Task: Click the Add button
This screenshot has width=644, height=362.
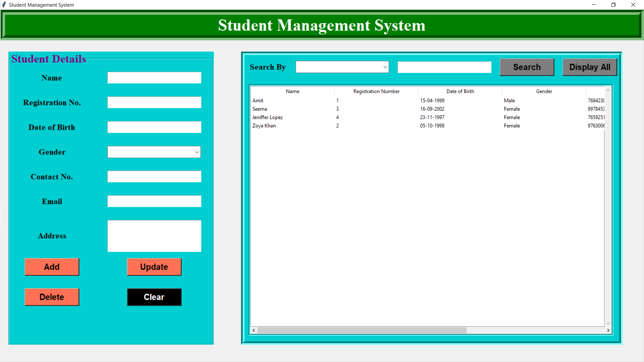Action: pos(52,267)
